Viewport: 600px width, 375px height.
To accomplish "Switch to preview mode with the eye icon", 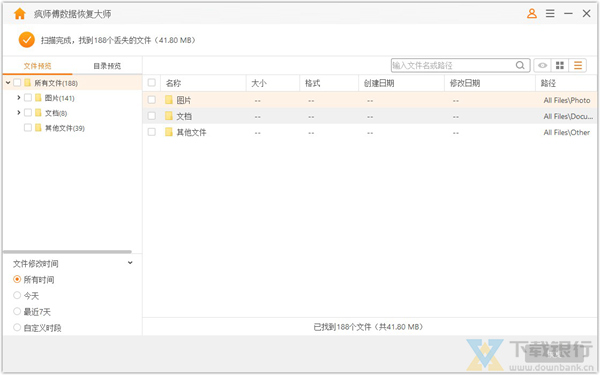I will (x=542, y=65).
